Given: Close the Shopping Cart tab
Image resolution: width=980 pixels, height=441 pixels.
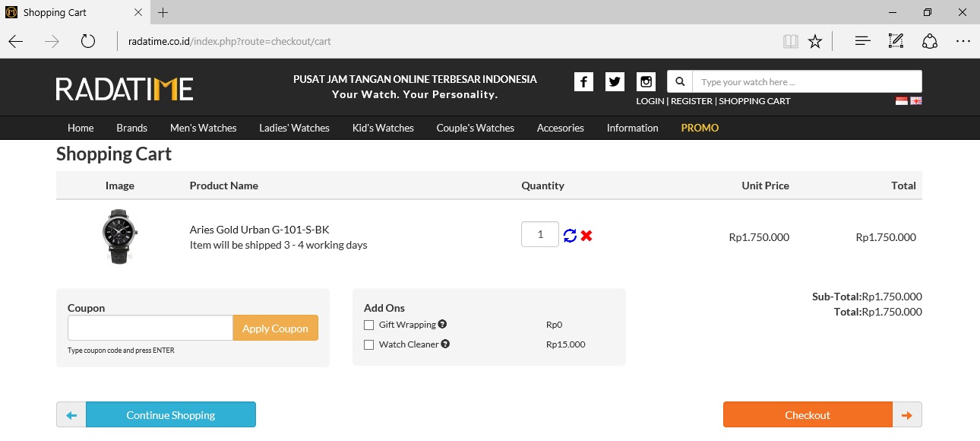Looking at the screenshot, I should click(138, 12).
